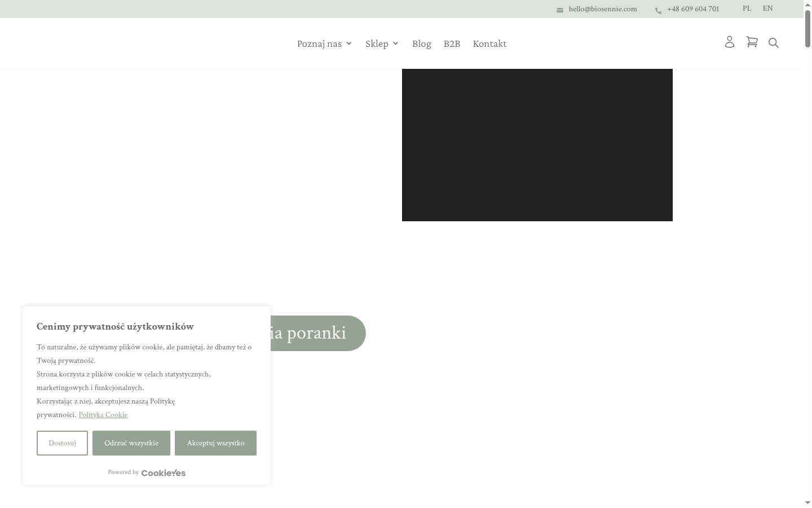Open the Polityka Cookie link
The width and height of the screenshot is (812, 508).
103,415
